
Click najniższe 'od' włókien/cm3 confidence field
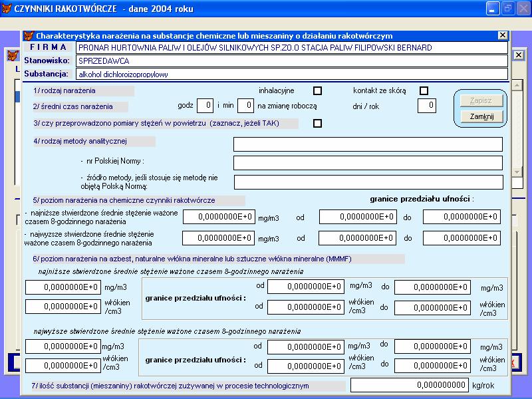point(306,307)
